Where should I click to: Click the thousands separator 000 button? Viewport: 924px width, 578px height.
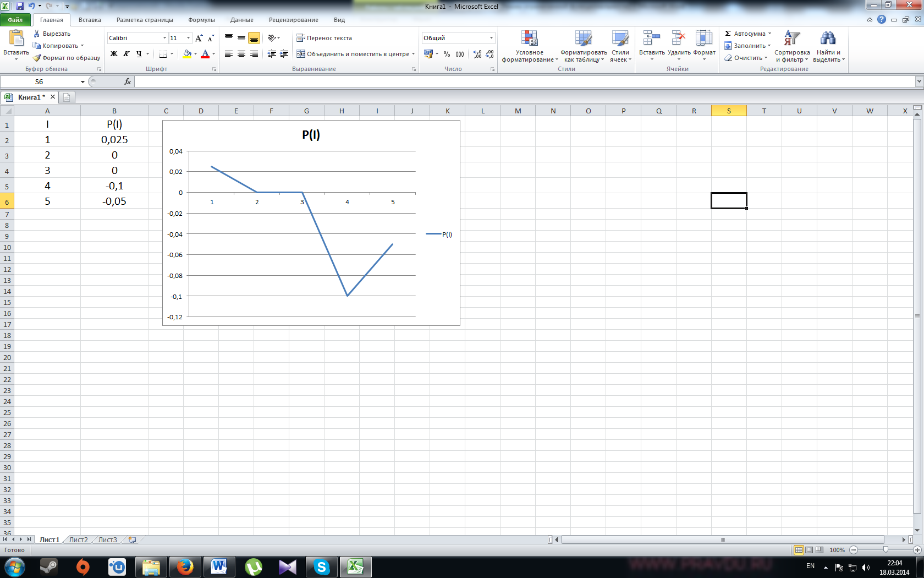[460, 54]
